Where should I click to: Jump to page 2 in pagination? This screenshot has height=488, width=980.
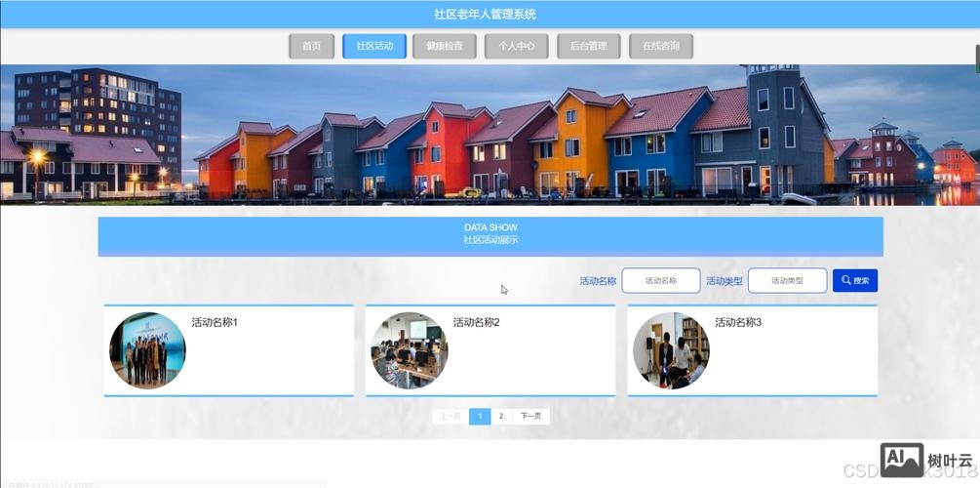(x=501, y=417)
